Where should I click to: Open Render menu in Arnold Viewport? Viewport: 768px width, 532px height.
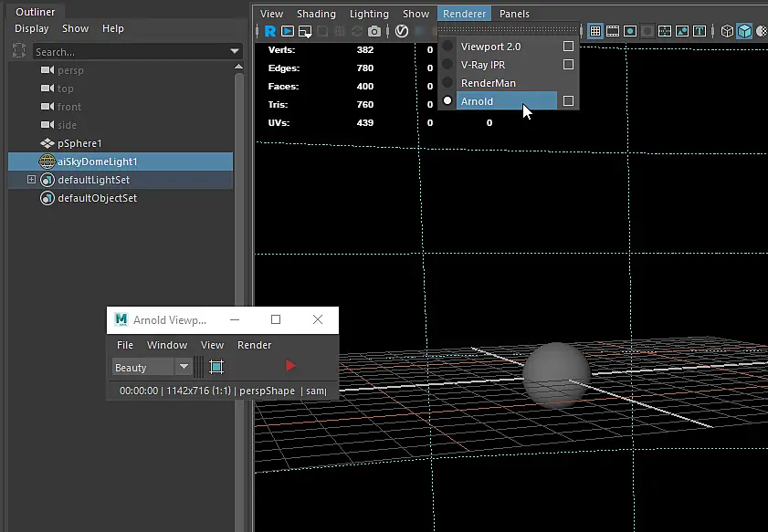pos(254,345)
